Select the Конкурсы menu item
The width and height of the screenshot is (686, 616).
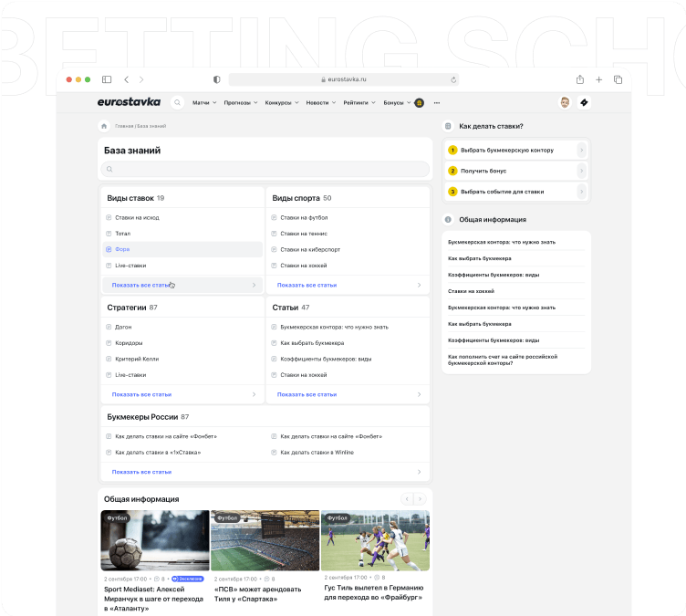coord(281,103)
